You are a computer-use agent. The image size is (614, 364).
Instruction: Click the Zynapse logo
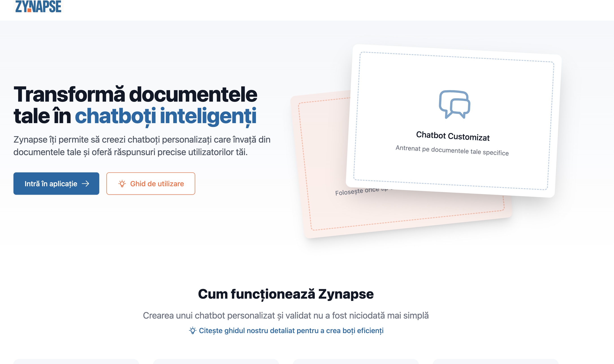pyautogui.click(x=38, y=6)
